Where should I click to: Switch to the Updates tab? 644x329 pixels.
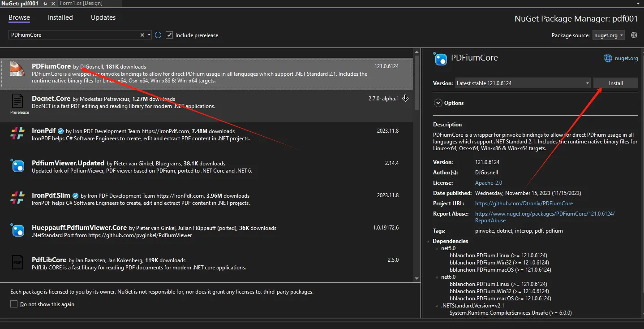pyautogui.click(x=103, y=17)
